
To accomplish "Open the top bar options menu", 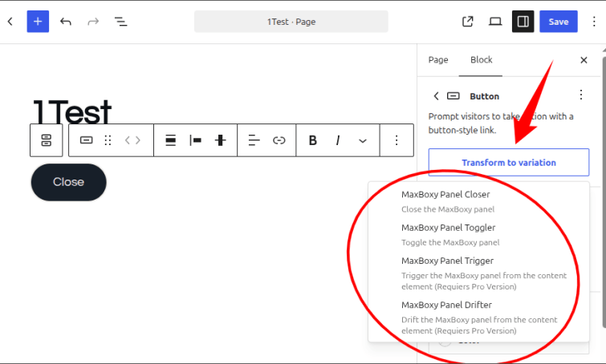I will point(594,22).
